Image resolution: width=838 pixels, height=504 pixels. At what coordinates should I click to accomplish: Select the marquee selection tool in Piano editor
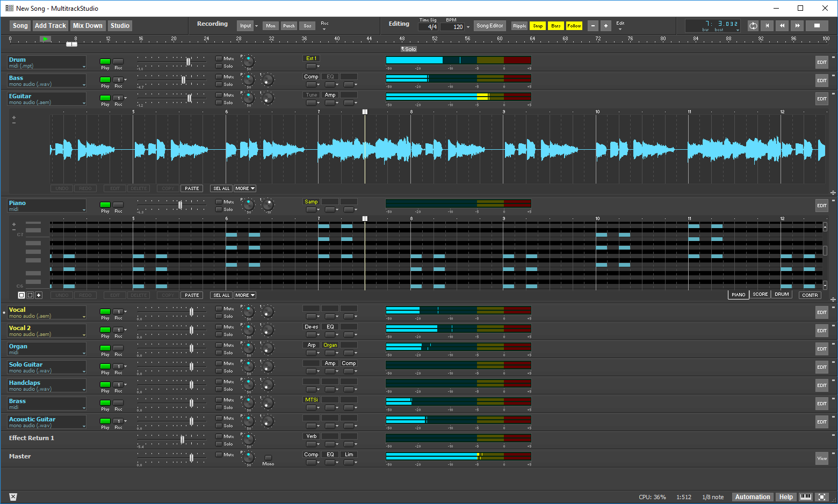pos(30,295)
